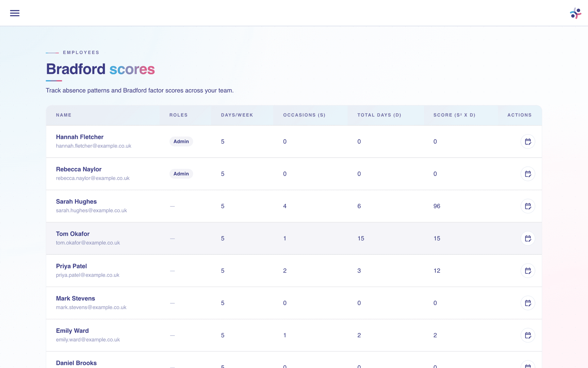Viewport: 588px width, 368px height.
Task: Click priya.patel@example.co.uk email
Action: point(88,275)
